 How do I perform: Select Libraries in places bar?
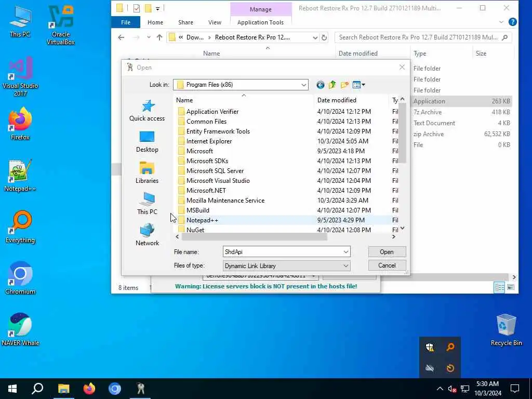[x=147, y=172]
